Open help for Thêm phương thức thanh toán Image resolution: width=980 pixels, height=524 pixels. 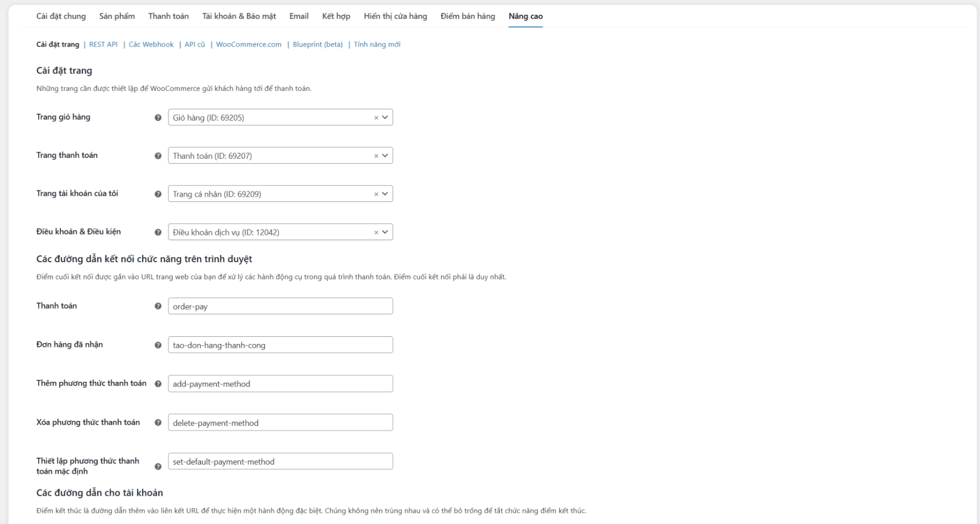[x=157, y=384]
